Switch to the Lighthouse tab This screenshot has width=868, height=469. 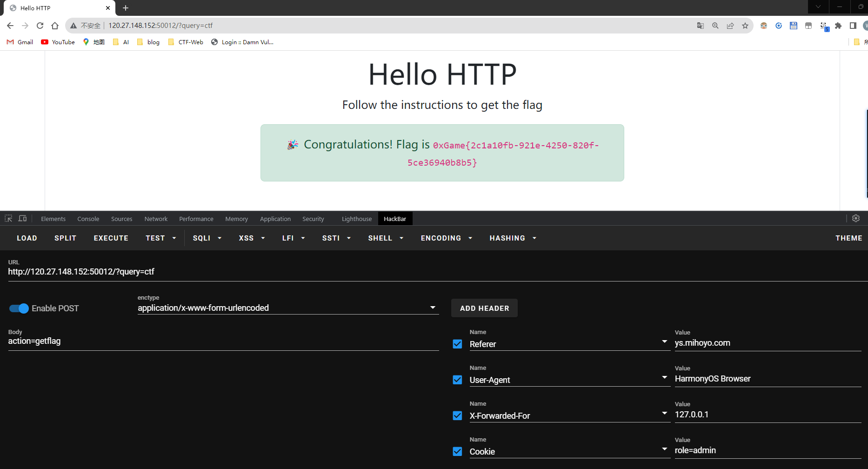pyautogui.click(x=357, y=219)
